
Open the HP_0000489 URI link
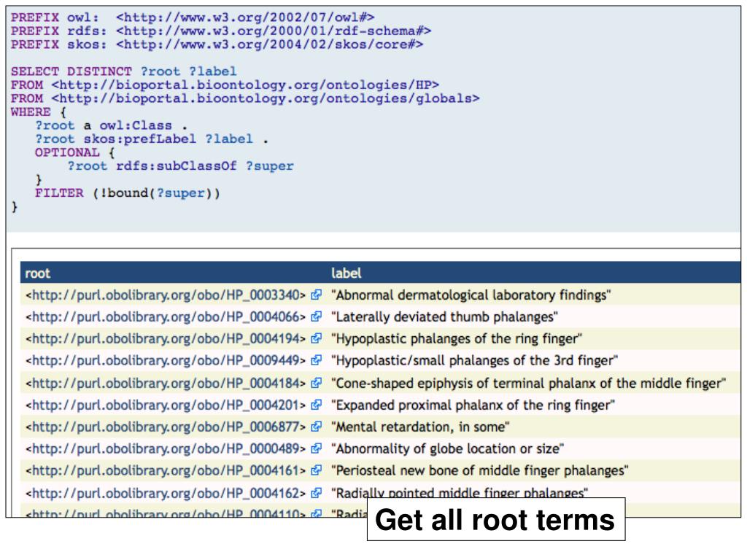pos(166,449)
